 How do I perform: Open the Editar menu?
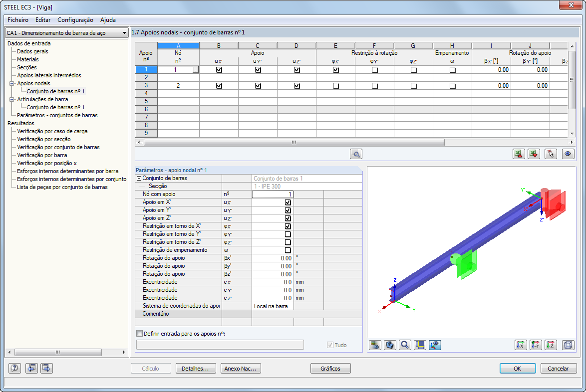coord(43,20)
